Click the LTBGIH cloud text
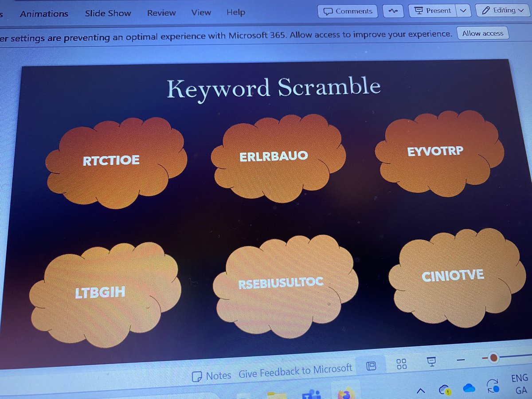The width and height of the screenshot is (532, 399). click(100, 292)
